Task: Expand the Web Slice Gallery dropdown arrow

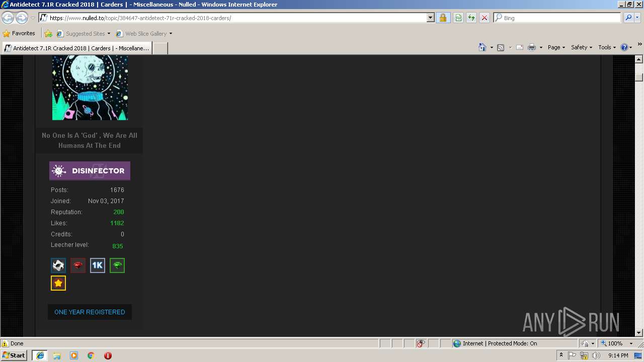Action: click(171, 34)
